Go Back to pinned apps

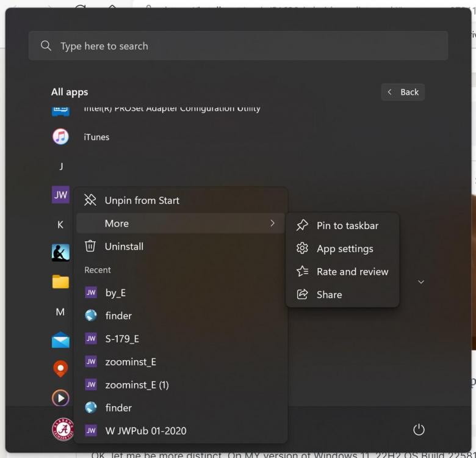403,92
